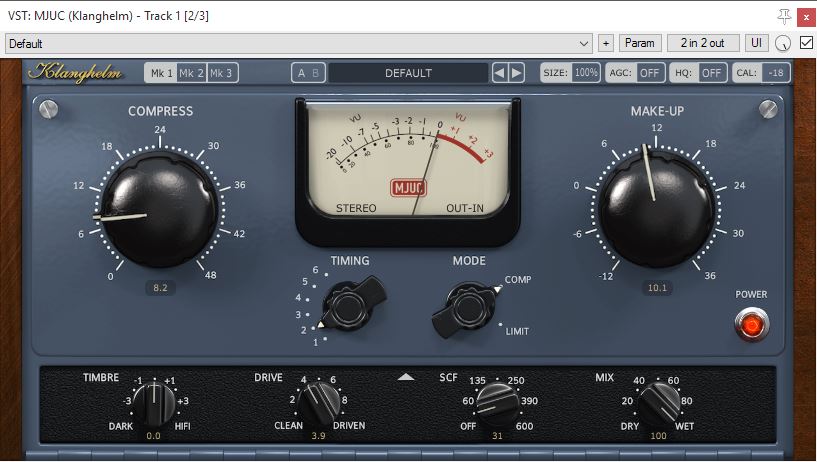Pin the plugin window with the pushpin icon
Image resolution: width=817 pixels, height=462 pixels.
(x=784, y=16)
